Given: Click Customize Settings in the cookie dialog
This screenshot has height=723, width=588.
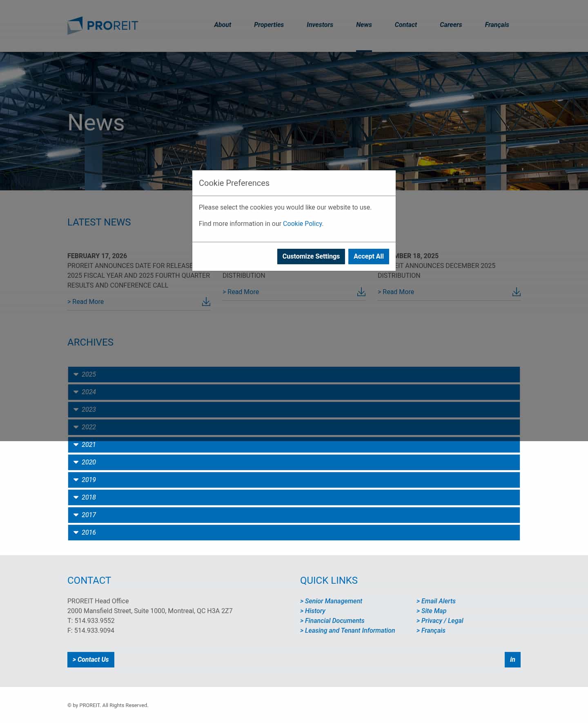Looking at the screenshot, I should [x=311, y=256].
